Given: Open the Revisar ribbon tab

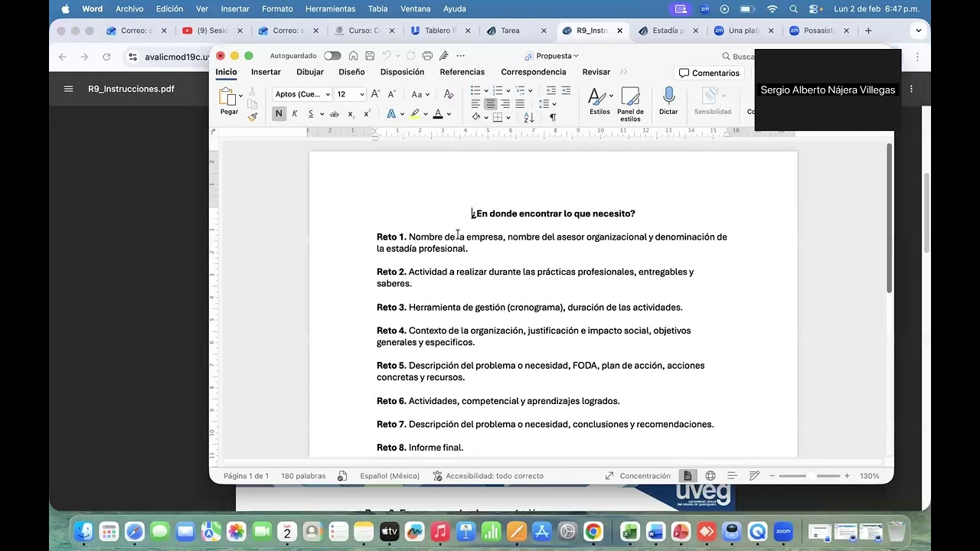Looking at the screenshot, I should point(596,72).
